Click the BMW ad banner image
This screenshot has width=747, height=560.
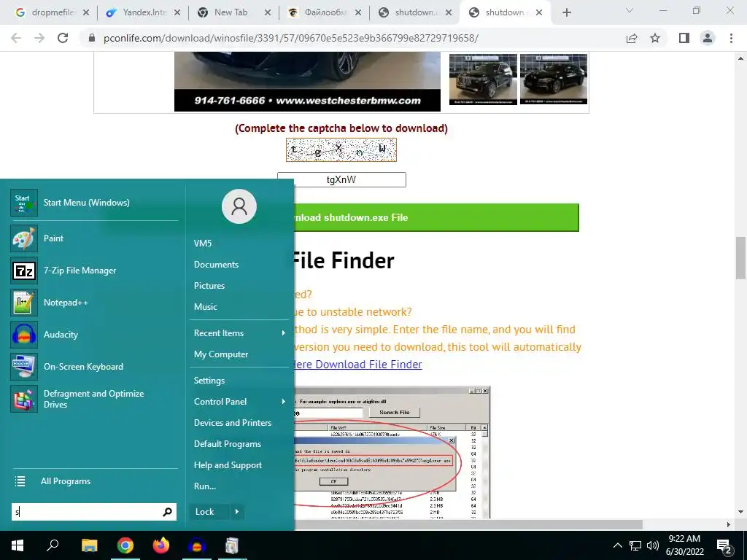pyautogui.click(x=307, y=82)
